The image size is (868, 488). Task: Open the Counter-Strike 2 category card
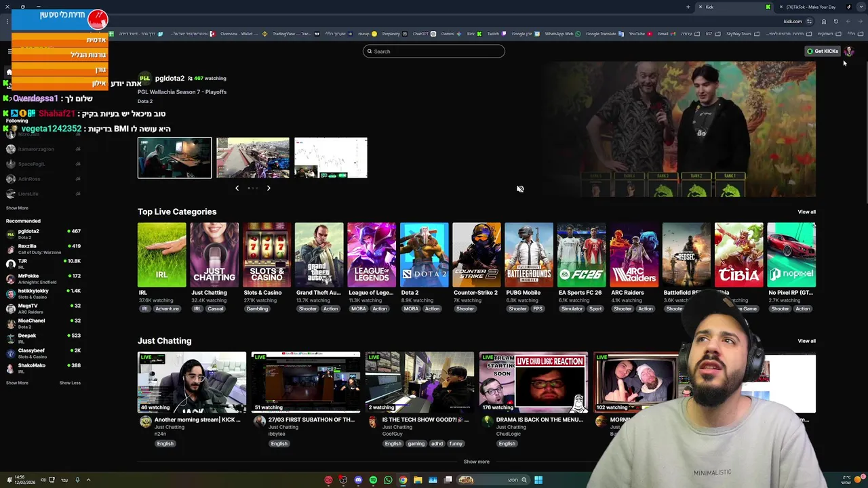477,255
